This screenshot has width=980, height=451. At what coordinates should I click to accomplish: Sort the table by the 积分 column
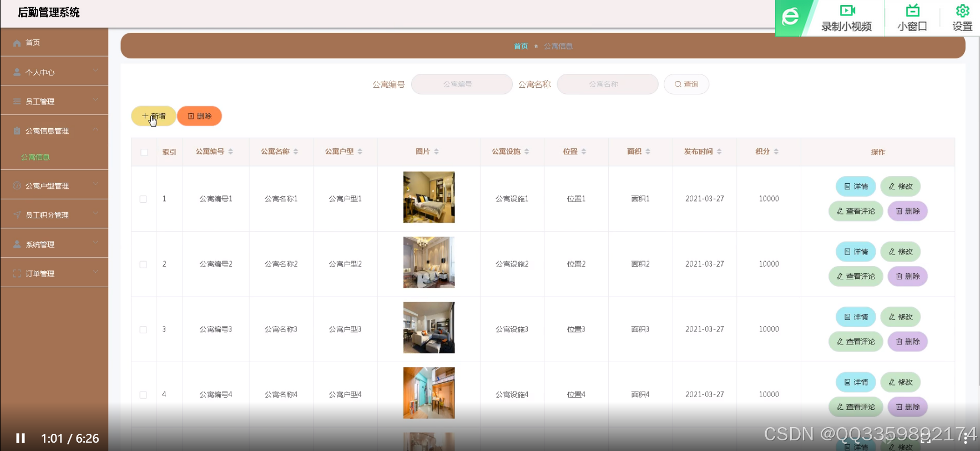pos(776,152)
